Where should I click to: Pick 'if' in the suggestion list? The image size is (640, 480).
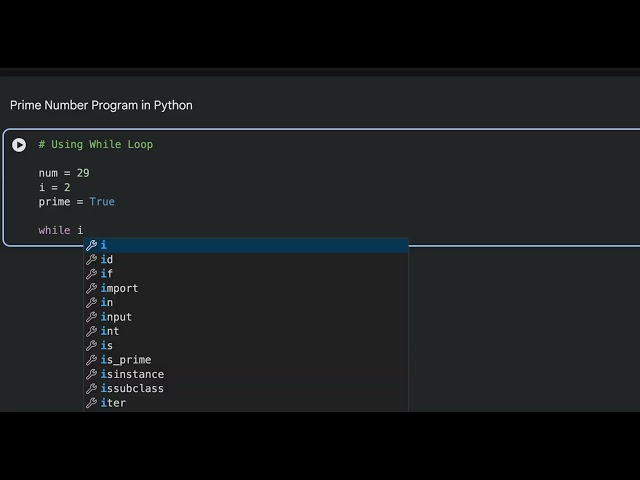click(246, 273)
